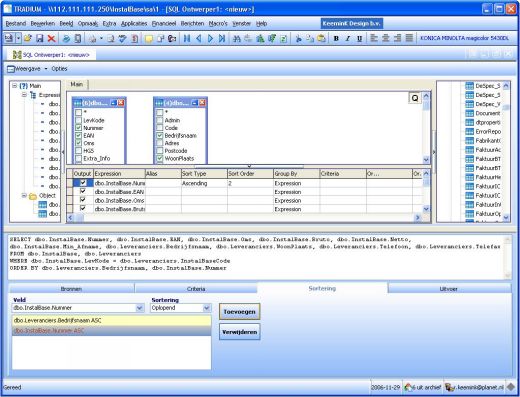Click the Ascending sort type cell
The width and height of the screenshot is (520, 397).
pyautogui.click(x=204, y=183)
